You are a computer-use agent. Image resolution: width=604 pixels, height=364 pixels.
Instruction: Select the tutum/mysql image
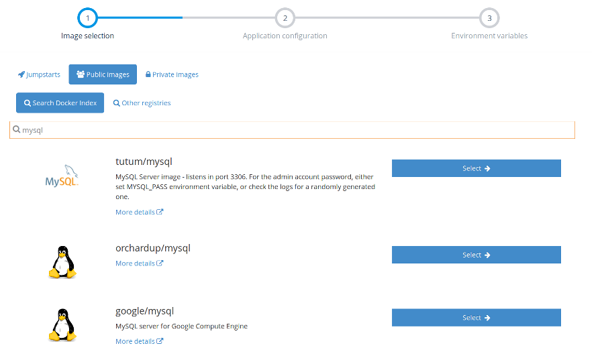(x=476, y=168)
